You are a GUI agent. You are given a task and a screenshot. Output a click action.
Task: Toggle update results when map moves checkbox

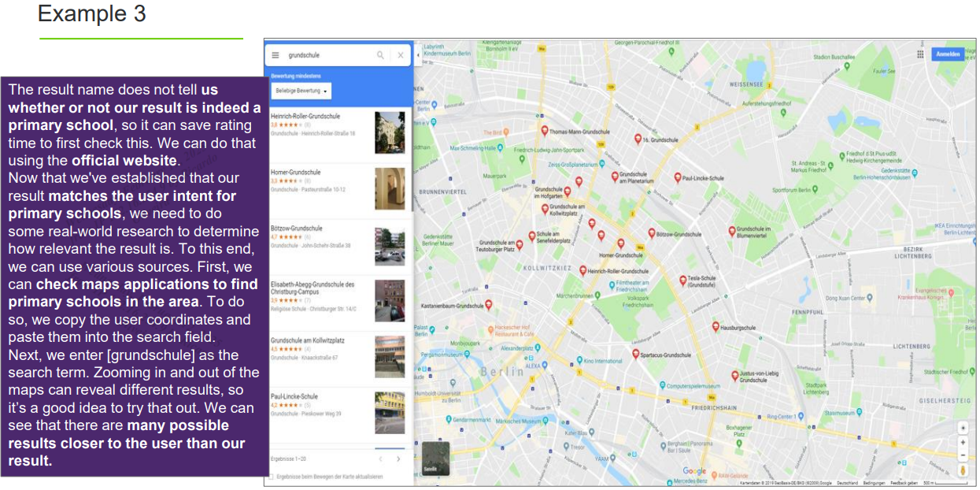pos(272,477)
